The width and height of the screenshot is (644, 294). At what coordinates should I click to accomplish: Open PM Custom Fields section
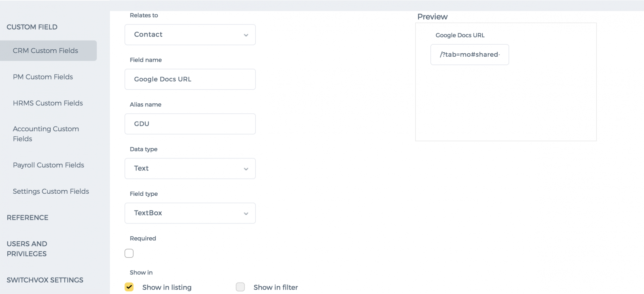tap(43, 77)
